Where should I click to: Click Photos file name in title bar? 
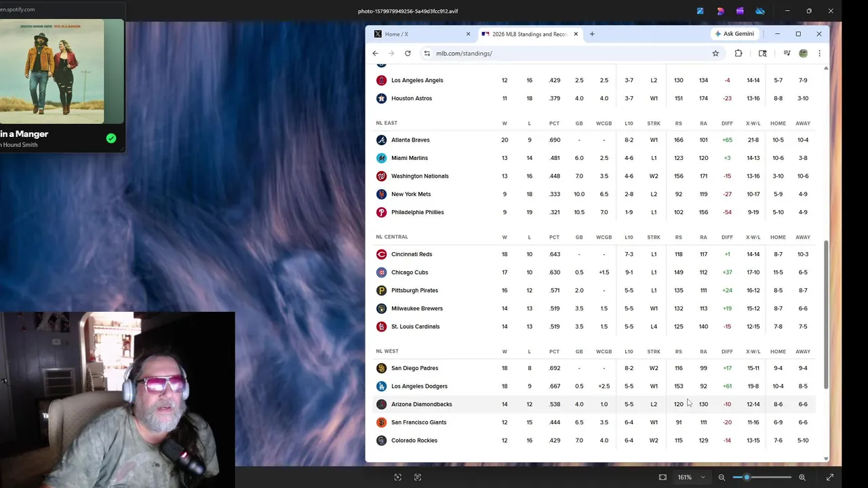click(x=408, y=11)
